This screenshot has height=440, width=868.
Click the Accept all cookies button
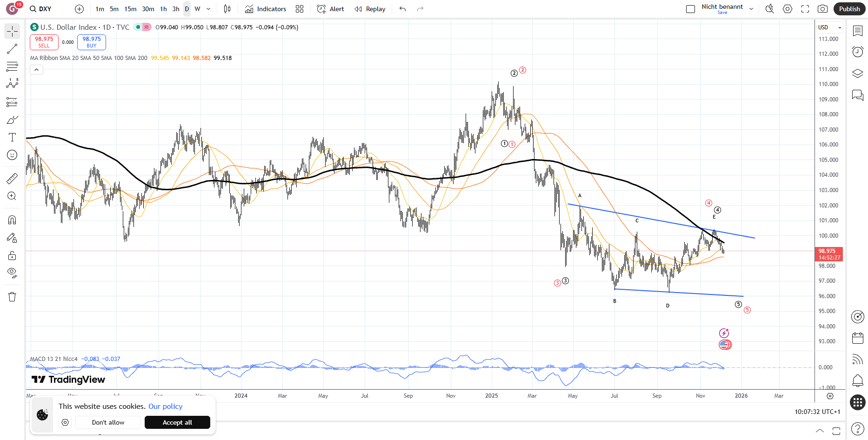[x=177, y=422]
